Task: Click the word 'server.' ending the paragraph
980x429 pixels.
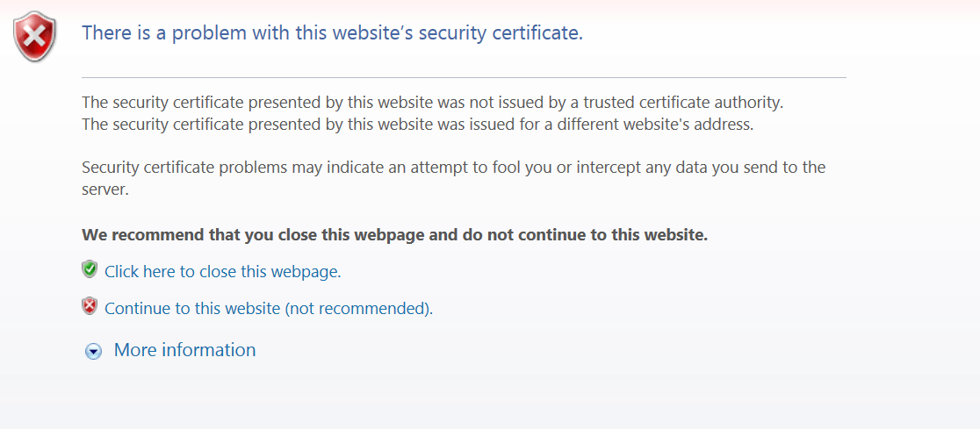Action: tap(105, 189)
